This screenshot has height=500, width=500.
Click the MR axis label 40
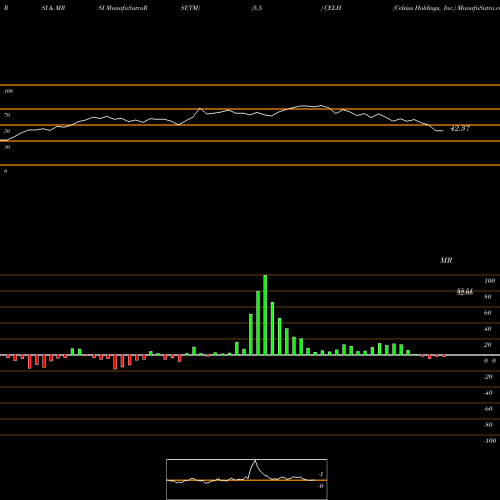click(x=487, y=329)
